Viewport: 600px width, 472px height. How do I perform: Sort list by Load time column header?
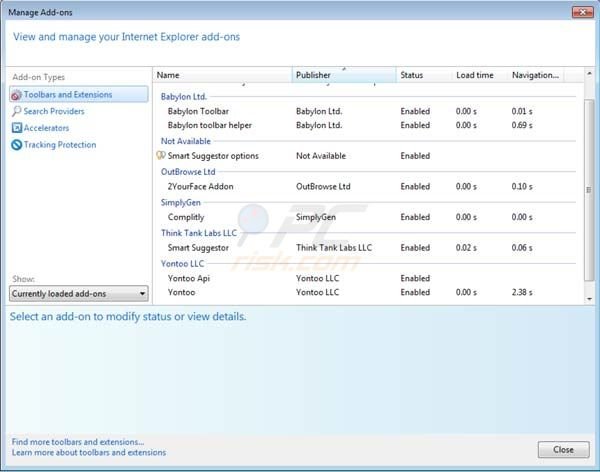pyautogui.click(x=480, y=75)
